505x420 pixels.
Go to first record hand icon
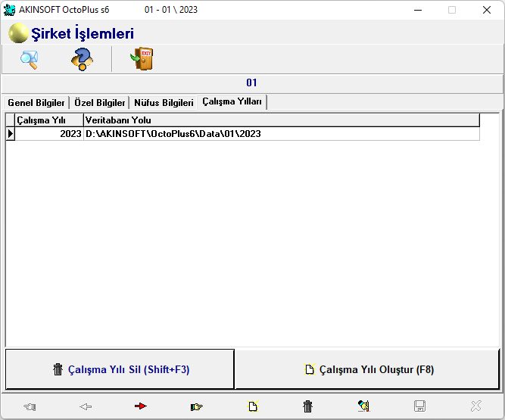coord(30,407)
